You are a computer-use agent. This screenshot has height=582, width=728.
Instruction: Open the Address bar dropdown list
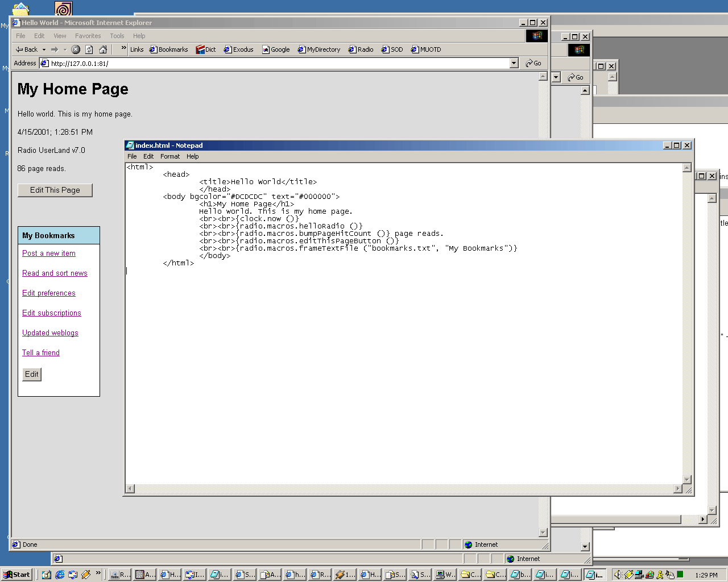click(x=514, y=63)
